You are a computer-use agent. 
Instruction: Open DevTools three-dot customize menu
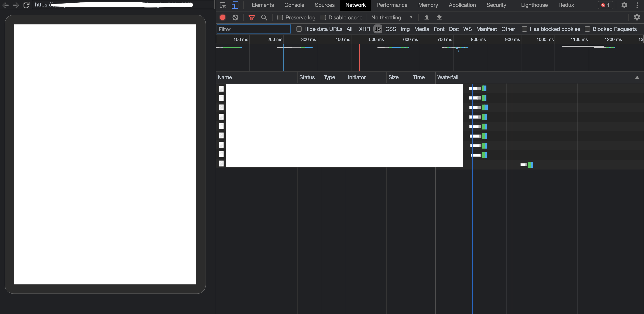pos(637,5)
